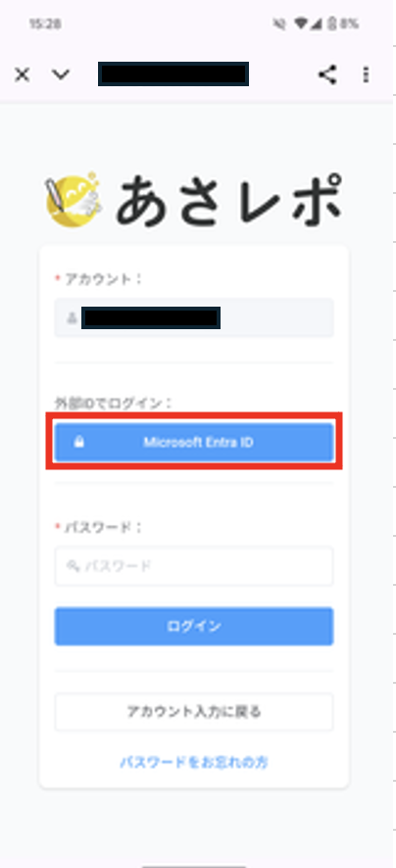Click the あさレポ logo icon
396x868 pixels.
pyautogui.click(x=74, y=199)
